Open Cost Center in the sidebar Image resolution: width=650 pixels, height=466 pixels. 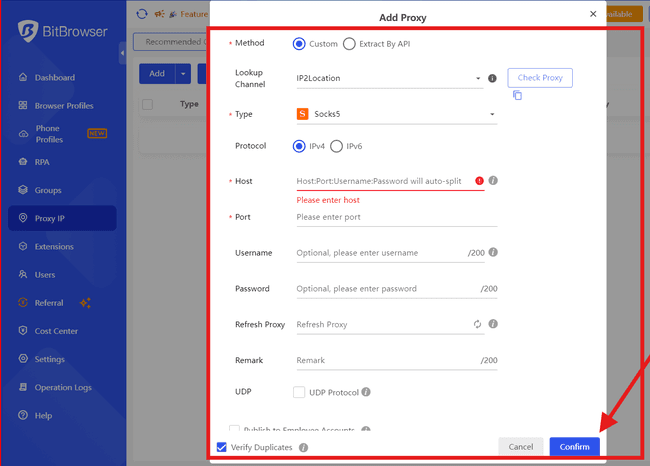pyautogui.click(x=62, y=331)
